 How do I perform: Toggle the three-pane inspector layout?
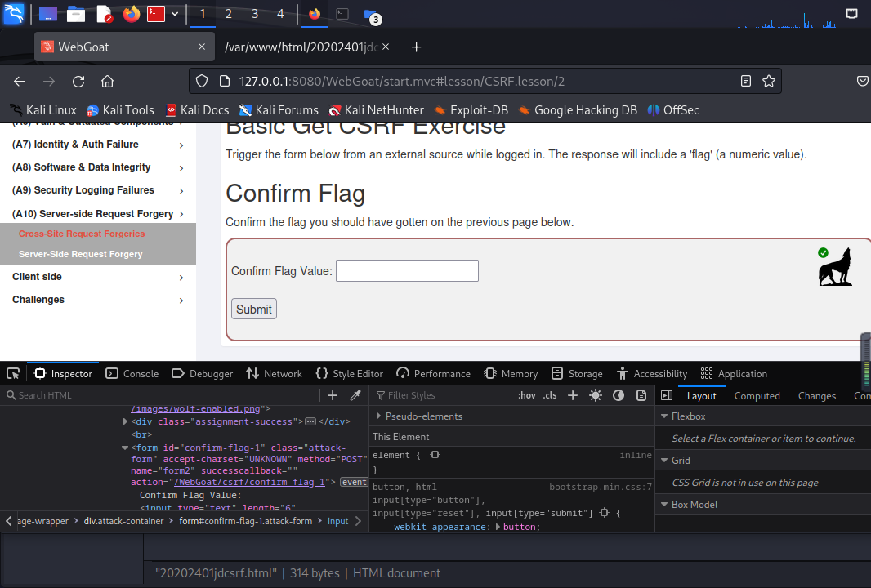click(x=667, y=395)
